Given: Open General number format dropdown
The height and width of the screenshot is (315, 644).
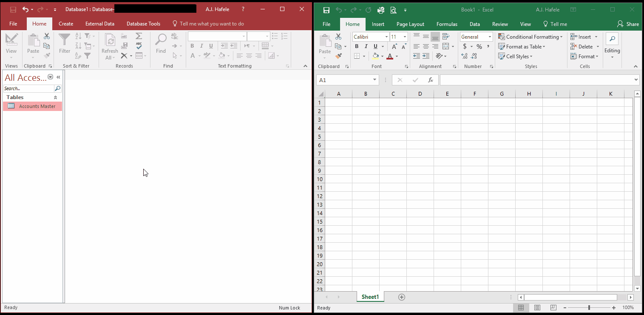Looking at the screenshot, I should tap(490, 37).
